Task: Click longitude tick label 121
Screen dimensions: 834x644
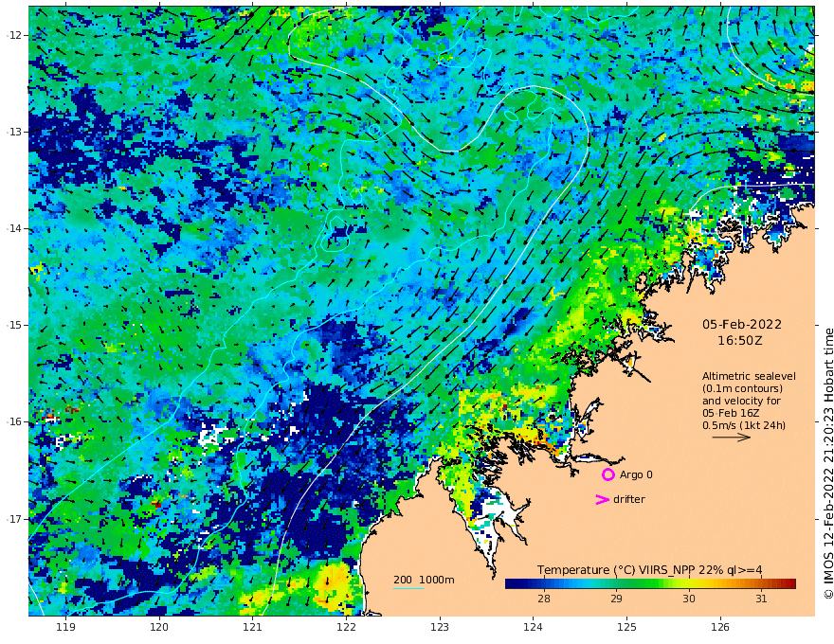Action: pyautogui.click(x=253, y=628)
